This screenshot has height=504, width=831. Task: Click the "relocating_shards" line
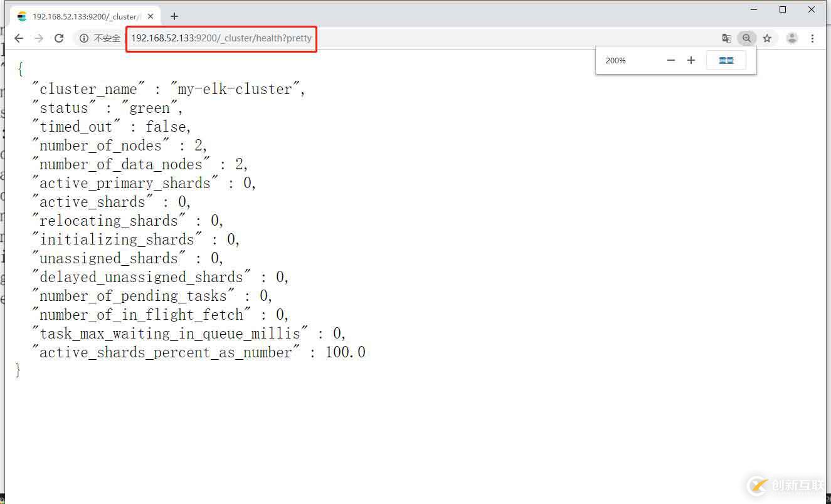(x=128, y=221)
